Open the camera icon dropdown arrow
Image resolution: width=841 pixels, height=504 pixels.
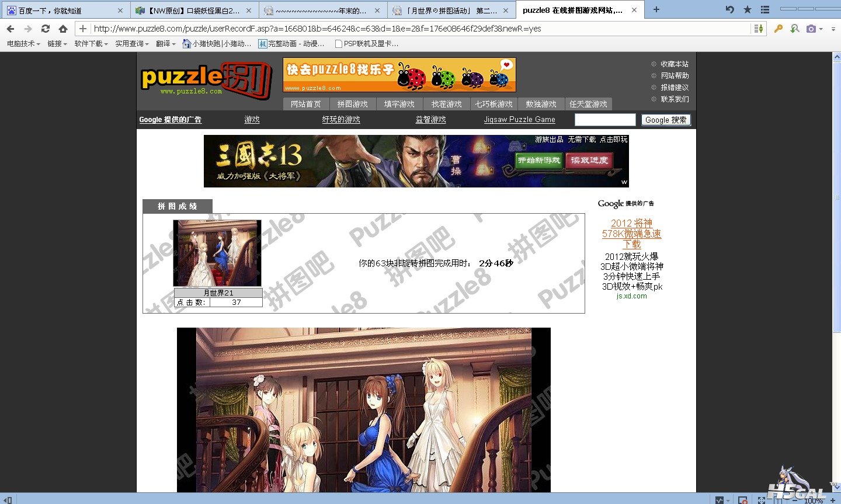pos(821,29)
